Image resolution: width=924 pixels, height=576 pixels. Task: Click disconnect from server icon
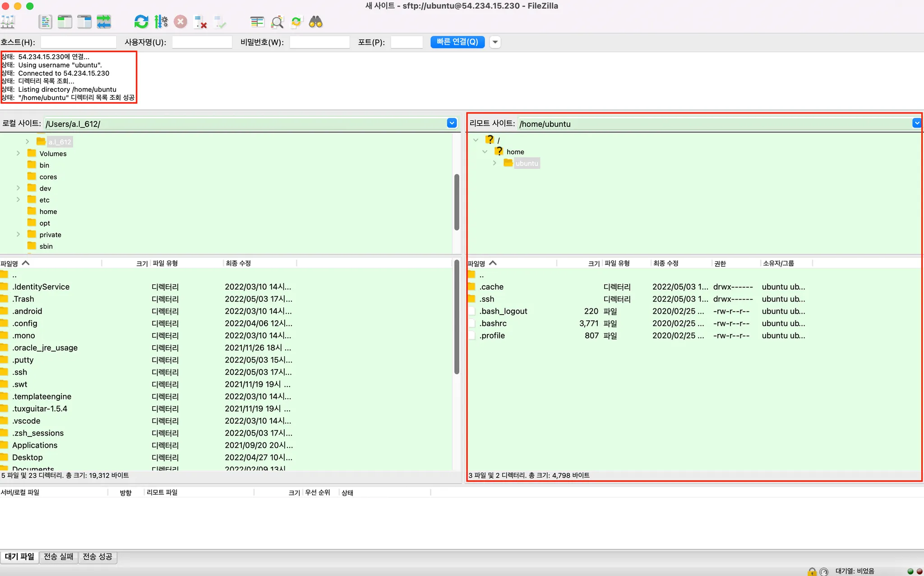click(x=200, y=22)
